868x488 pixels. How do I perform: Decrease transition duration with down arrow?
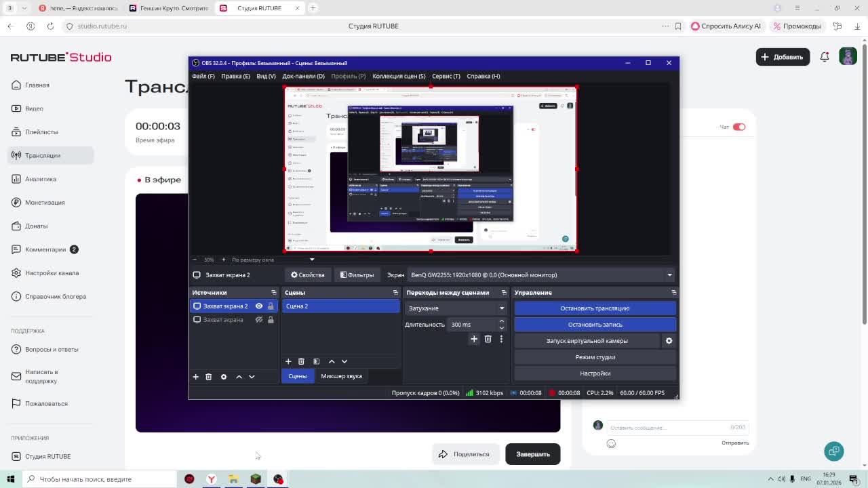pyautogui.click(x=502, y=328)
